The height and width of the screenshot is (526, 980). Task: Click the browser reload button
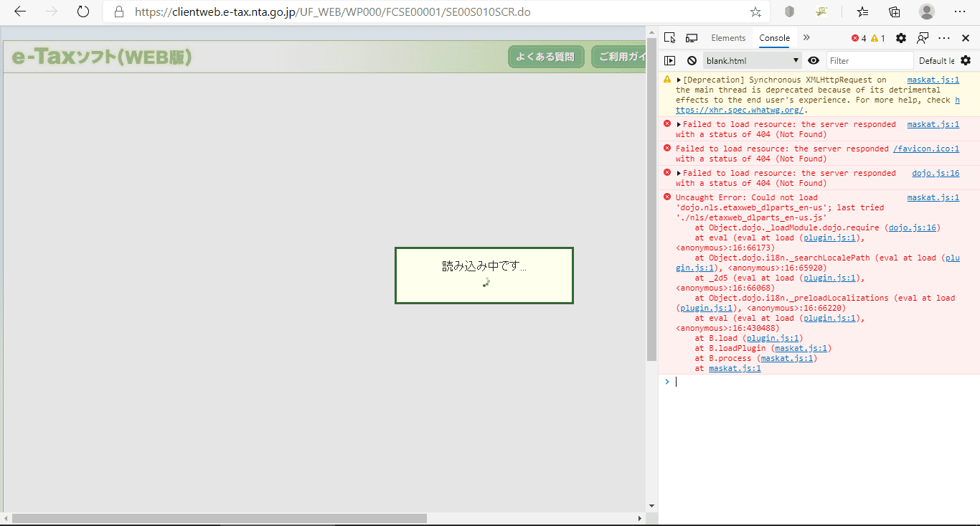point(82,11)
